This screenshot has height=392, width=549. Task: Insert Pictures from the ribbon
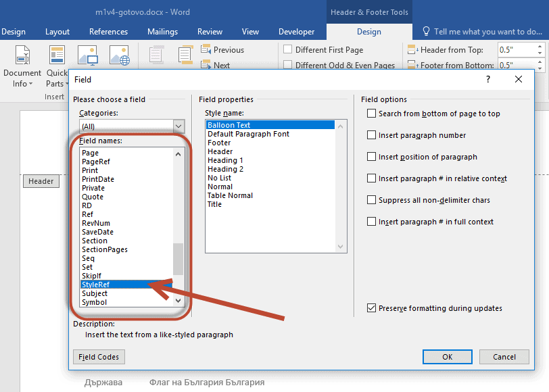coord(87,55)
